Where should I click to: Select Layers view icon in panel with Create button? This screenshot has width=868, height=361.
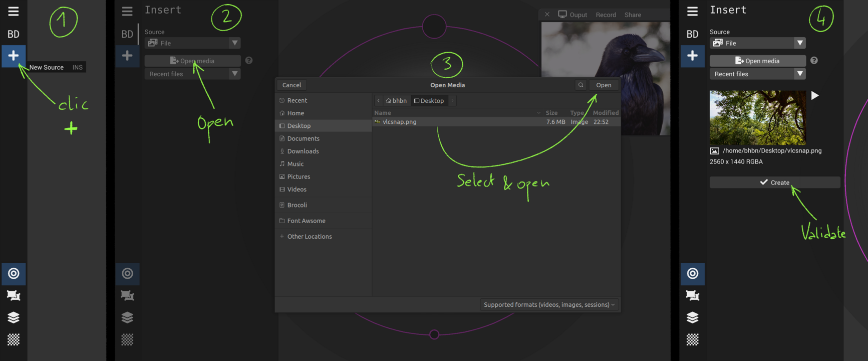pyautogui.click(x=692, y=317)
